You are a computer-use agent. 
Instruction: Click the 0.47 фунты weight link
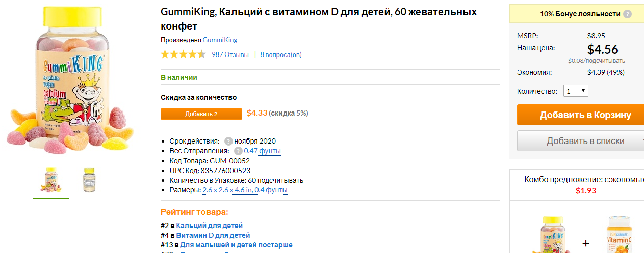tap(262, 151)
